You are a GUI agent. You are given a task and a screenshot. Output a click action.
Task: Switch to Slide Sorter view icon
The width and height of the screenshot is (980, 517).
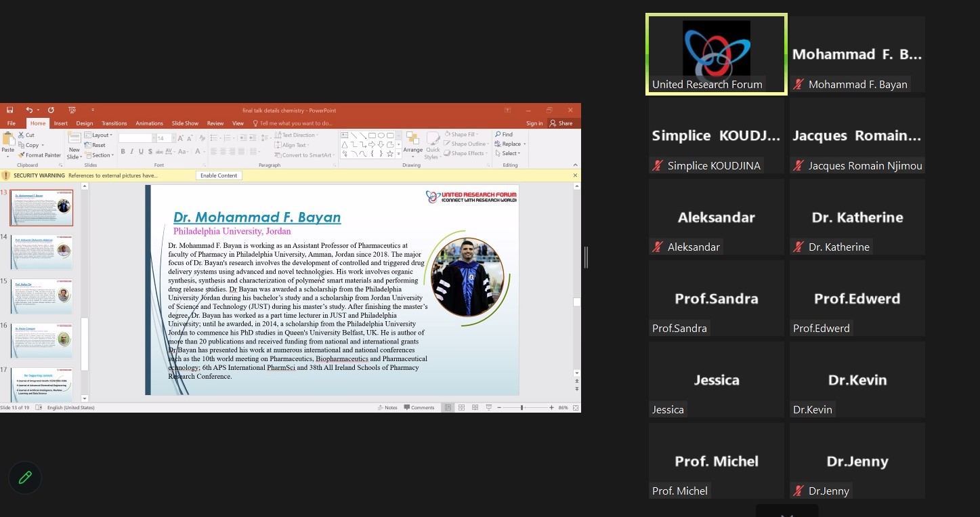(461, 407)
